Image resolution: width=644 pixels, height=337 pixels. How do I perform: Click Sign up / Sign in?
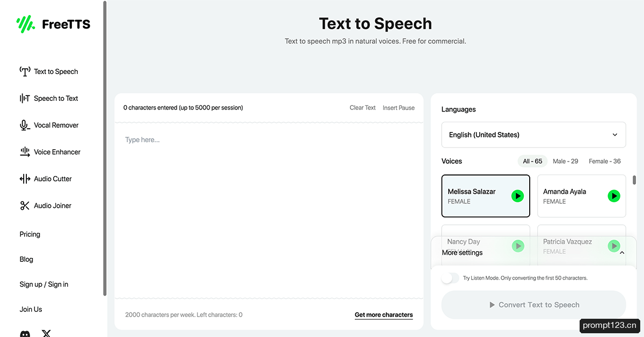coord(44,284)
